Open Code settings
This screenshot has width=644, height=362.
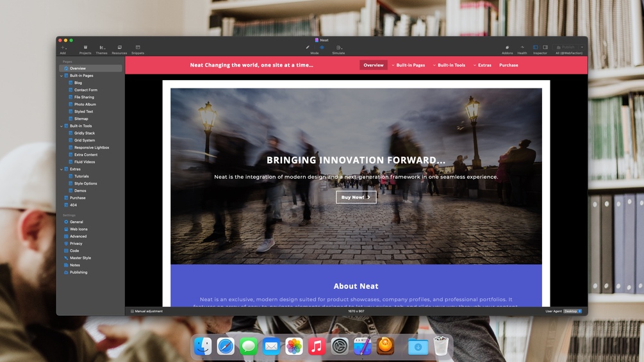click(x=74, y=251)
